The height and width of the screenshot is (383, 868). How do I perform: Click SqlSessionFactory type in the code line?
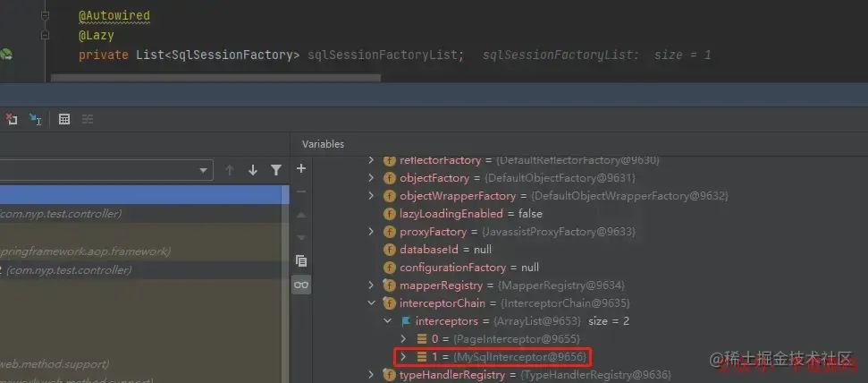pos(232,55)
